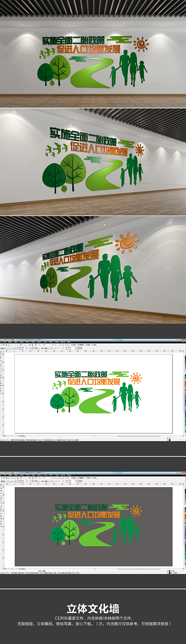Click Cut scissors icon in gray-page window toolbar
Viewport: 186px width, 644px height.
coord(13,478)
